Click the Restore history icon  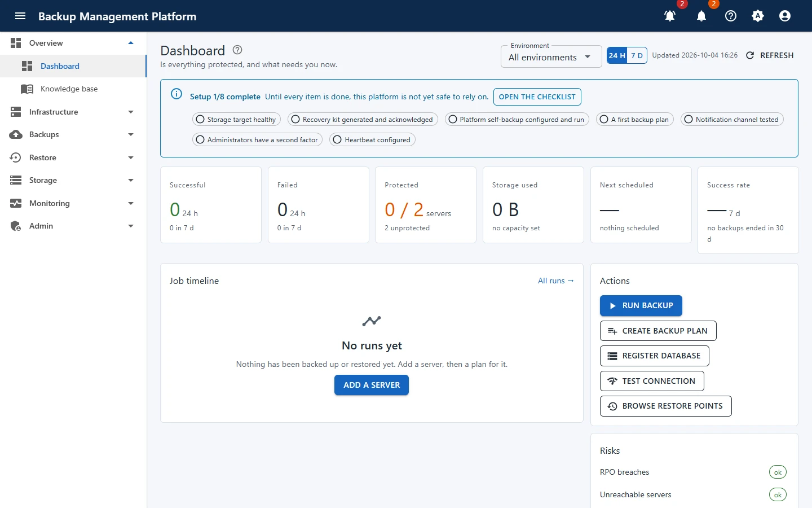tap(16, 157)
